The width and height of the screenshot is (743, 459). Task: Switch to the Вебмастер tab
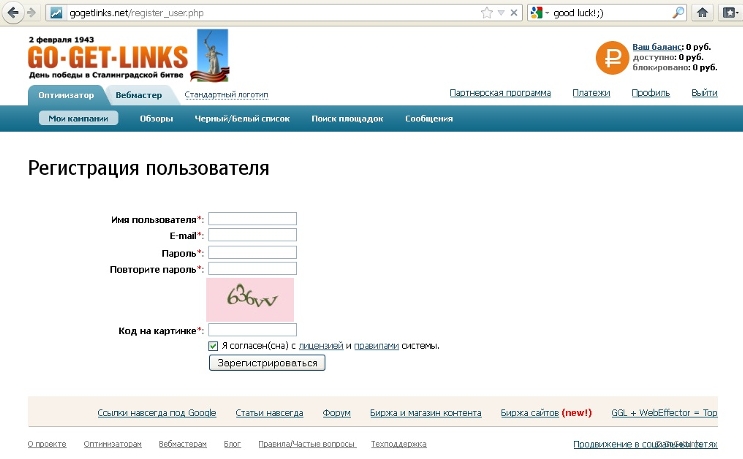pyautogui.click(x=138, y=95)
